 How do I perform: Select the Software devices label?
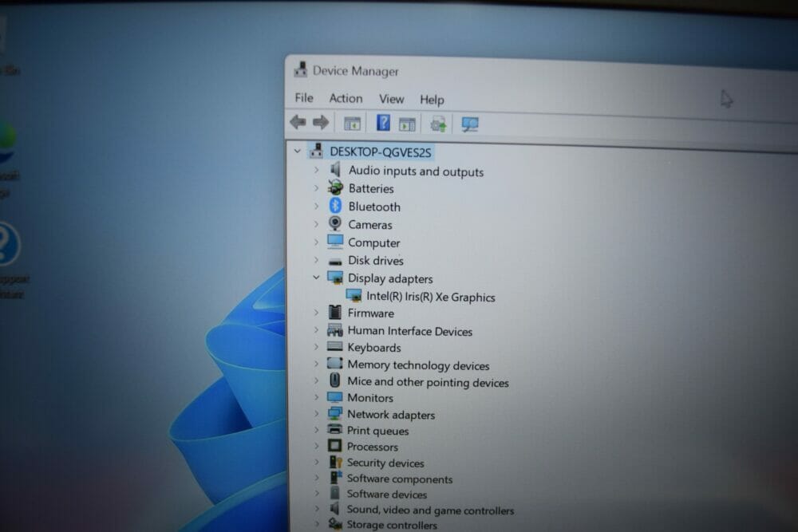[x=387, y=495]
